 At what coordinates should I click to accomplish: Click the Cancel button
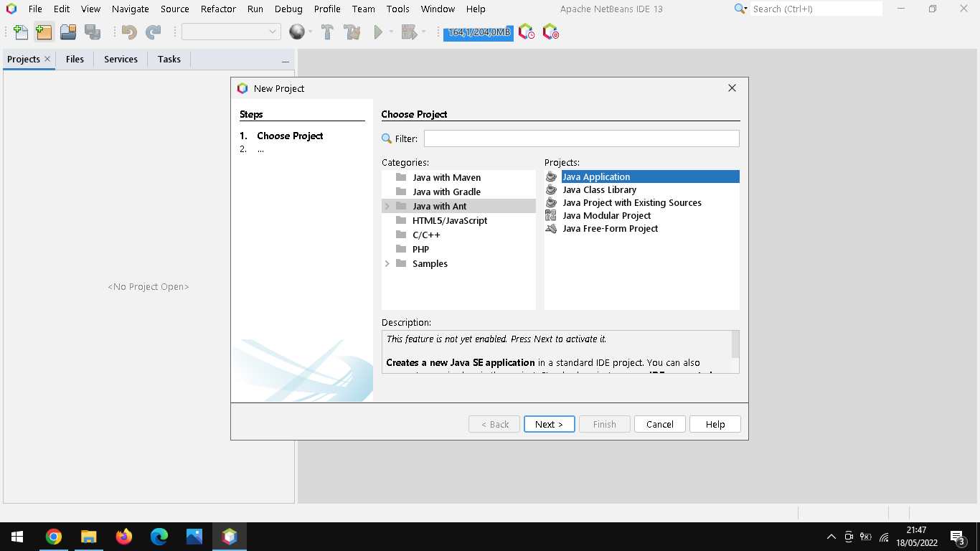(x=659, y=424)
